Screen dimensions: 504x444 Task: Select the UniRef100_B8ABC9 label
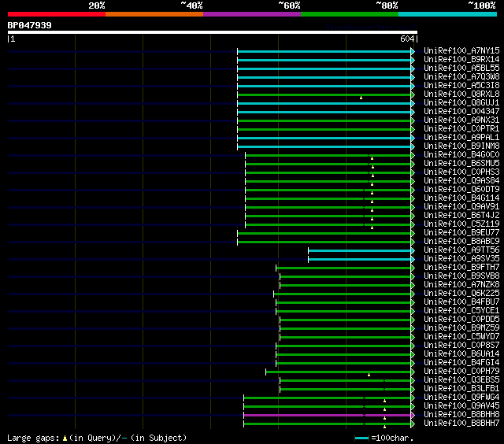[461, 242]
